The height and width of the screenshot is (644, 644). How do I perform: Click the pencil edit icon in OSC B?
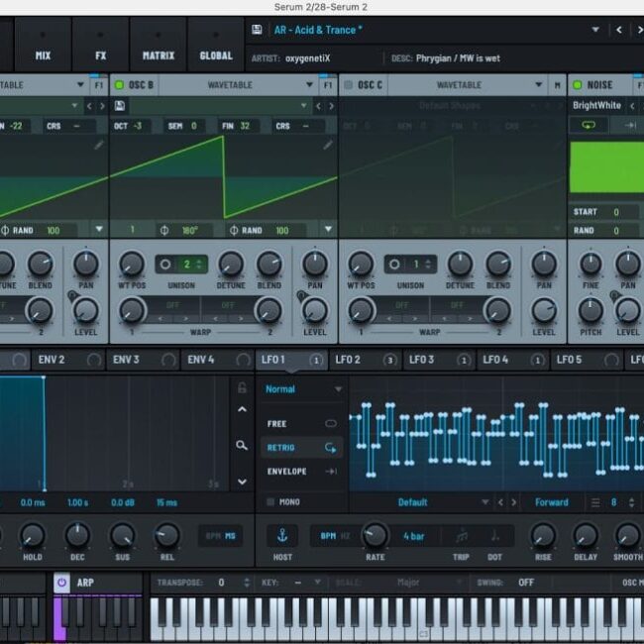point(328,145)
